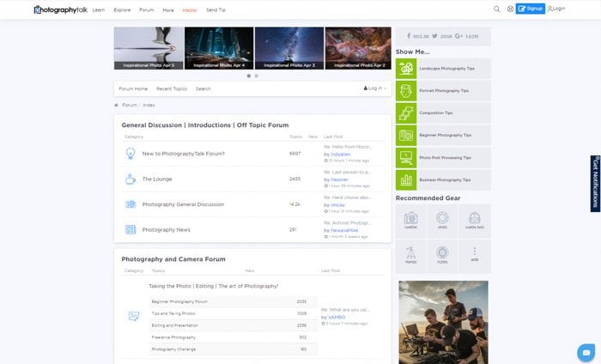View user NewavaMike profile link

[x=344, y=230]
